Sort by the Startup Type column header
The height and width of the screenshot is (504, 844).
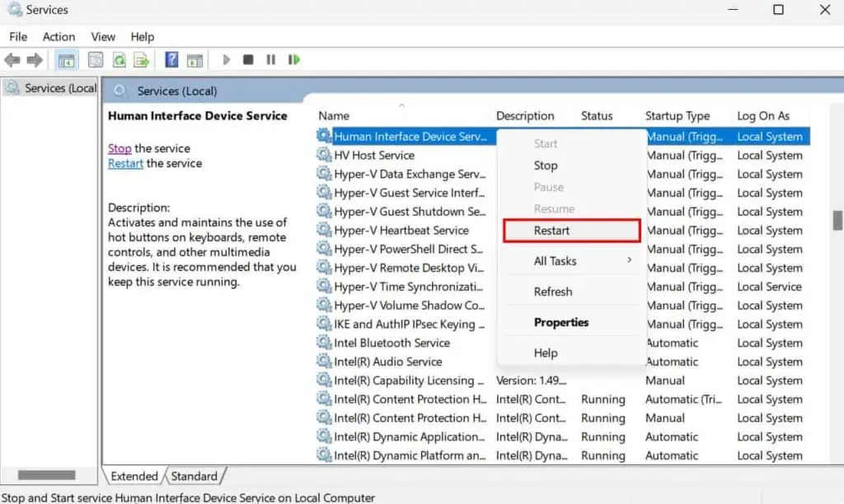pyautogui.click(x=678, y=115)
